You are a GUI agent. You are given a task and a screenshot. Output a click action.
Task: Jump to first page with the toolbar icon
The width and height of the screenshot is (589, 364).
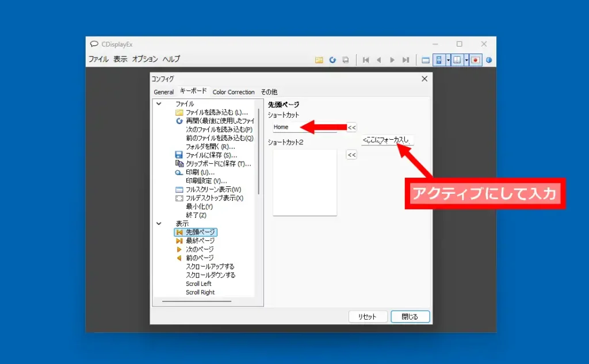(x=365, y=59)
